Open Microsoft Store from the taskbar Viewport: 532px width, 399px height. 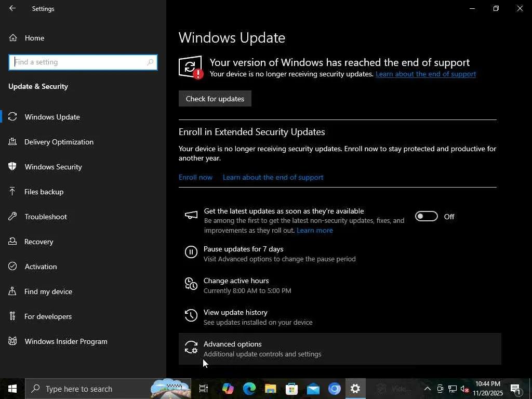[x=292, y=389]
